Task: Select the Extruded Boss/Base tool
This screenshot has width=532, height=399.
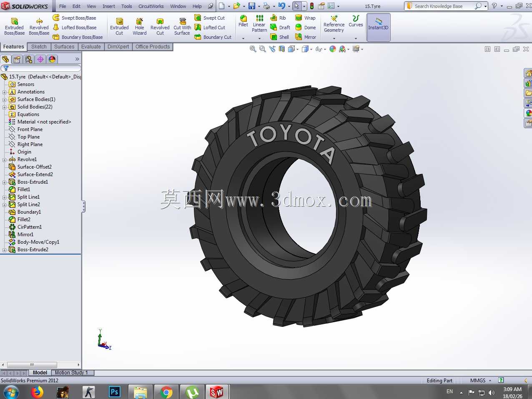Action: pos(14,27)
